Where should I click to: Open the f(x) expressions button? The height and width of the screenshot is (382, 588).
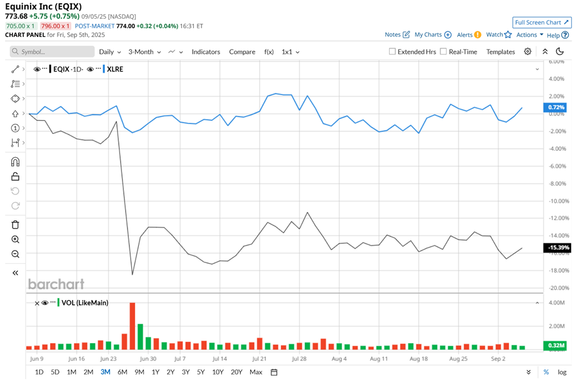[269, 52]
